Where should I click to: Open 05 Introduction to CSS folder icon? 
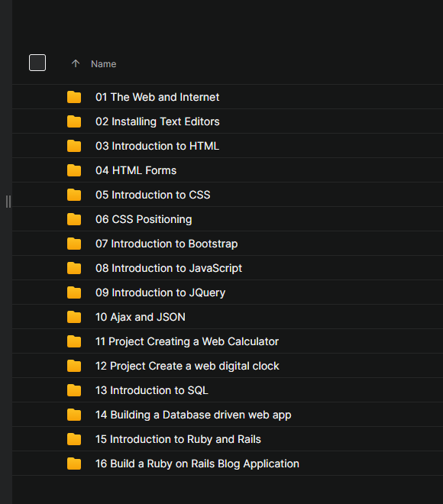pos(74,195)
